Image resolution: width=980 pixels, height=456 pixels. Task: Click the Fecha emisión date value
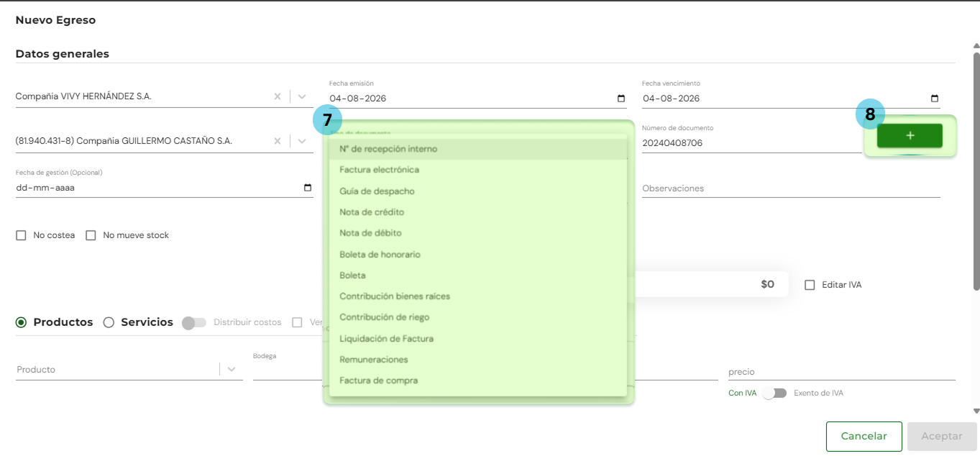(x=358, y=99)
